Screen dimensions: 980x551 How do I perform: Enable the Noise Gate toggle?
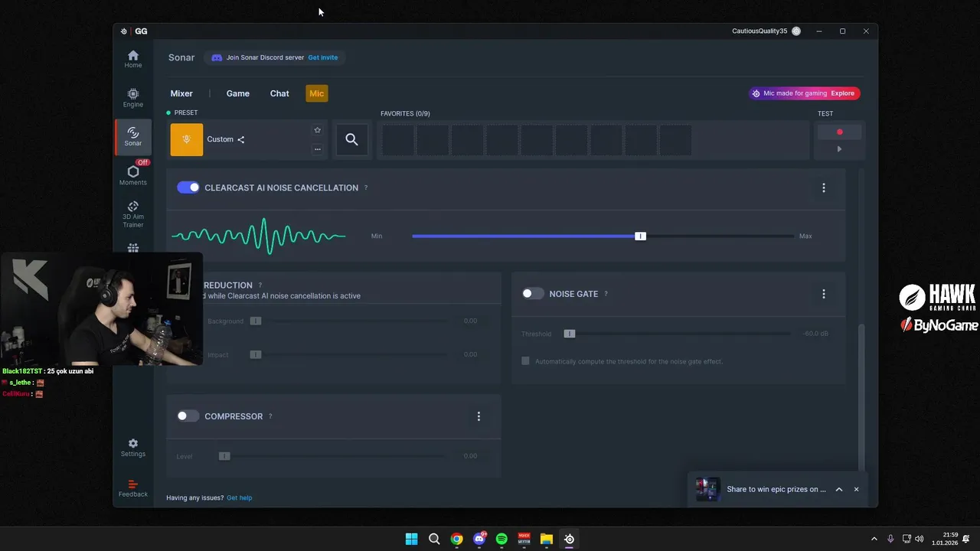[533, 294]
